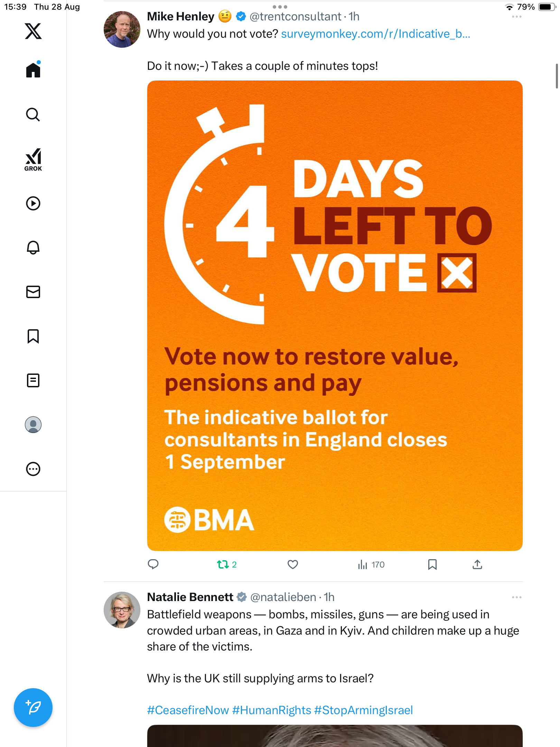560x747 pixels.
Task: Open Messages envelope icon
Action: click(x=33, y=292)
